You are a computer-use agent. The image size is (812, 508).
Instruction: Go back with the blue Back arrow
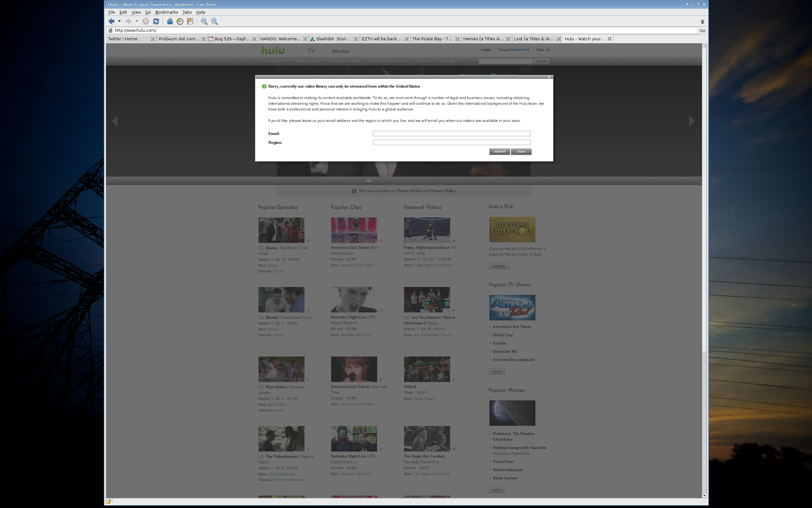111,21
